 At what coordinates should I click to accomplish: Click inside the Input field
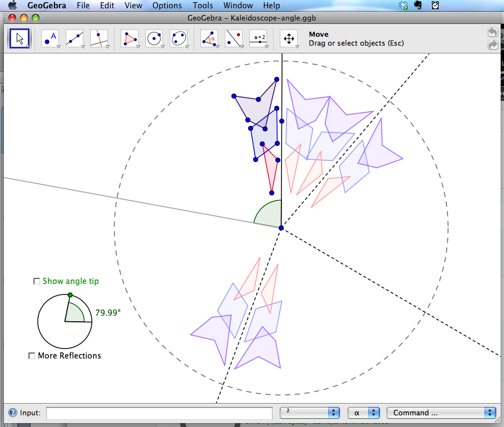[x=159, y=413]
